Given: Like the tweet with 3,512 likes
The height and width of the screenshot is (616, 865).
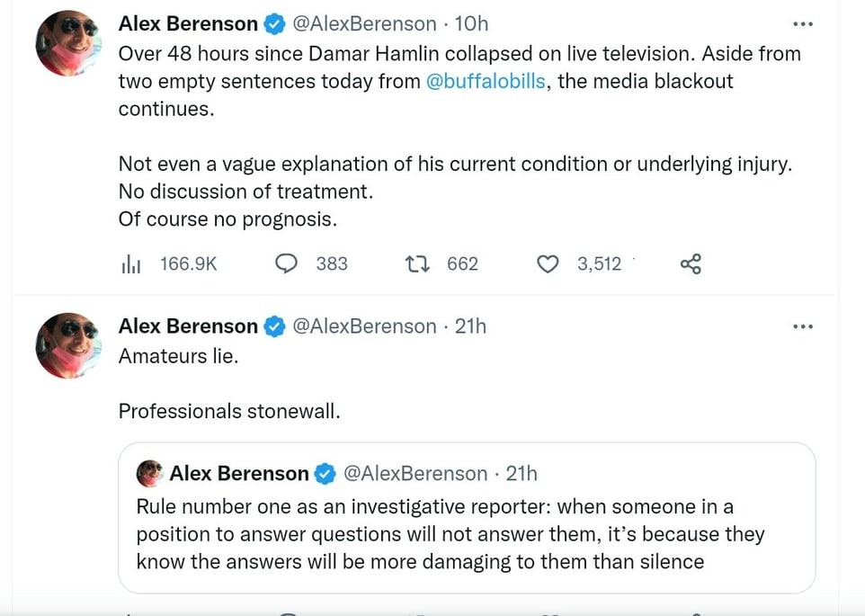Looking at the screenshot, I should click(x=548, y=263).
